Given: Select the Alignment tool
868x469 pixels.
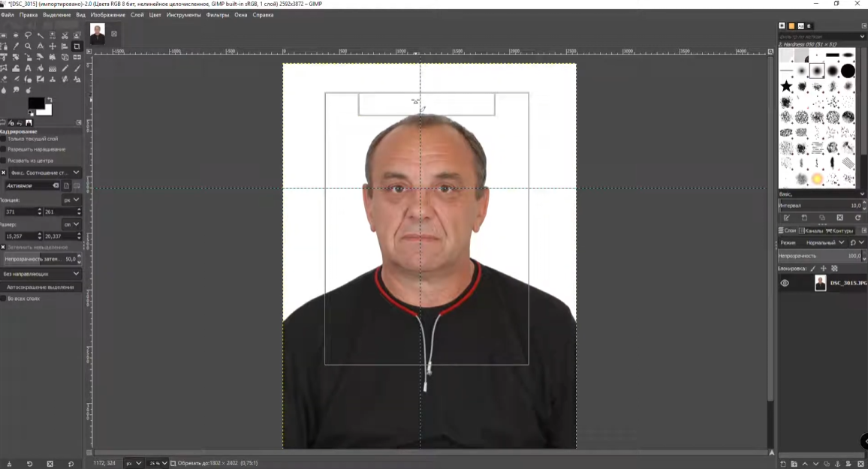Looking at the screenshot, I should pos(65,47).
